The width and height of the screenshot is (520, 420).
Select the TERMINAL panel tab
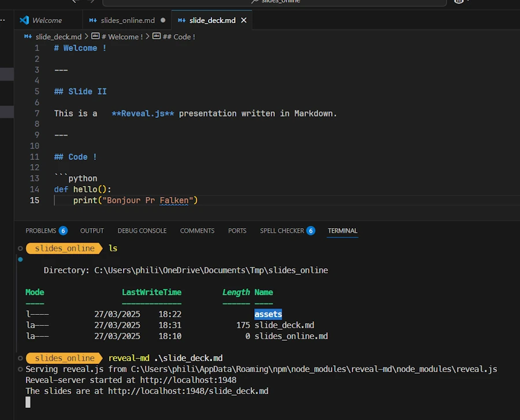tap(343, 231)
